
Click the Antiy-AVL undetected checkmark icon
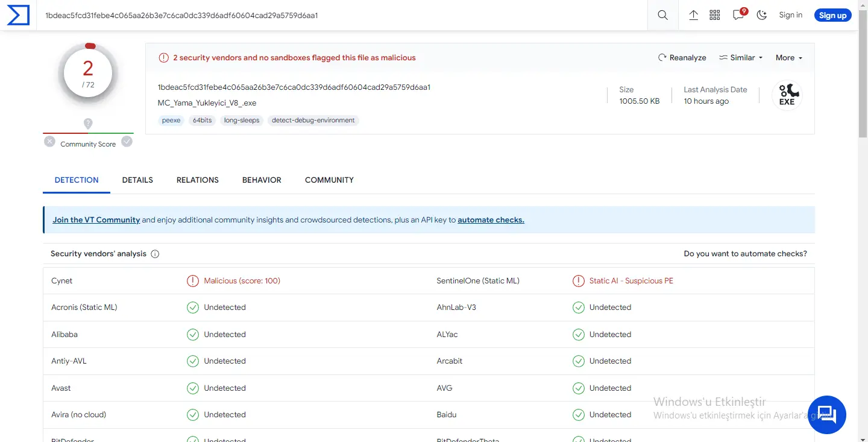click(193, 361)
